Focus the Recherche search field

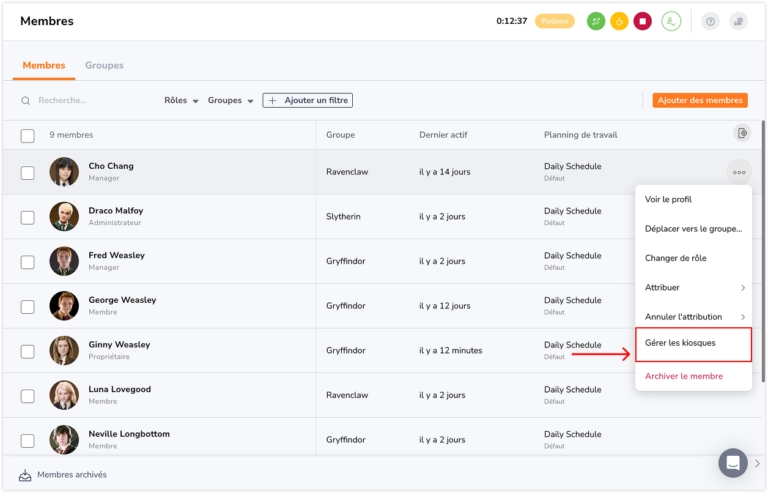(88, 100)
